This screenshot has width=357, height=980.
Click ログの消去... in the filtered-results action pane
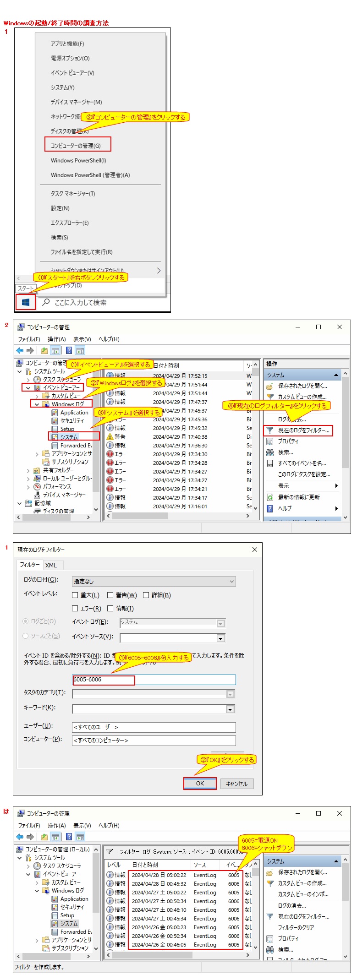[292, 905]
